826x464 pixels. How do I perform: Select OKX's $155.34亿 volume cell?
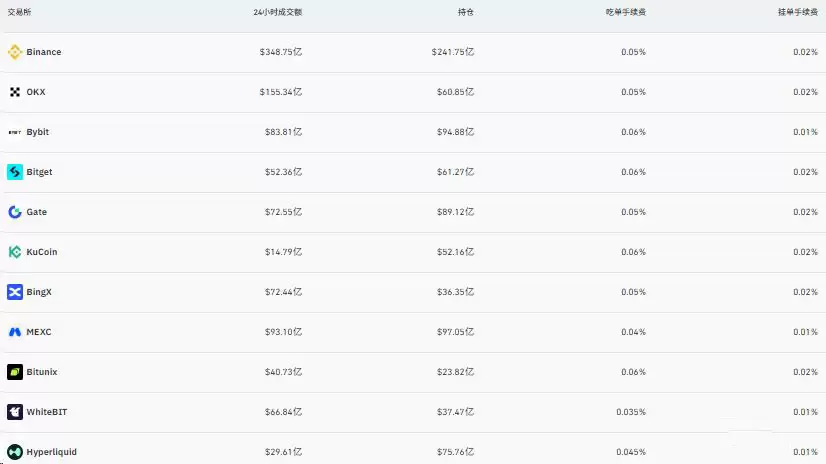click(x=281, y=92)
